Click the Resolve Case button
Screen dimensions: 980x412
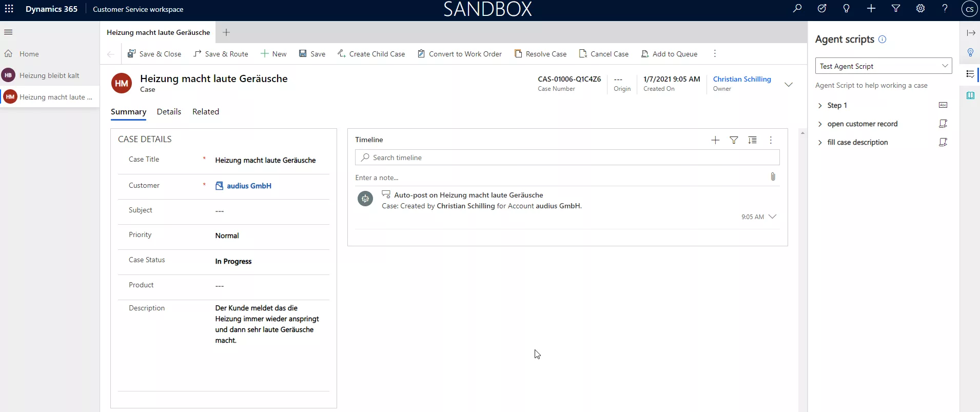click(x=540, y=54)
